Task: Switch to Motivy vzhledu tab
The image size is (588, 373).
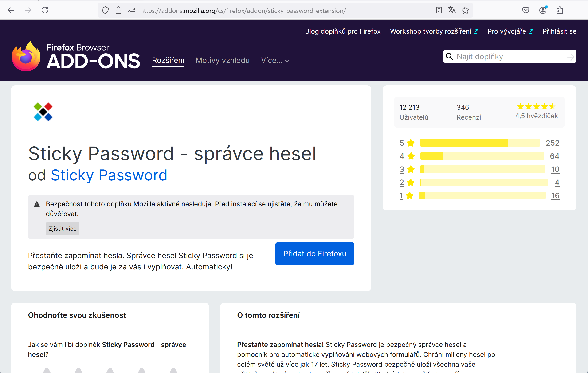Action: click(223, 60)
